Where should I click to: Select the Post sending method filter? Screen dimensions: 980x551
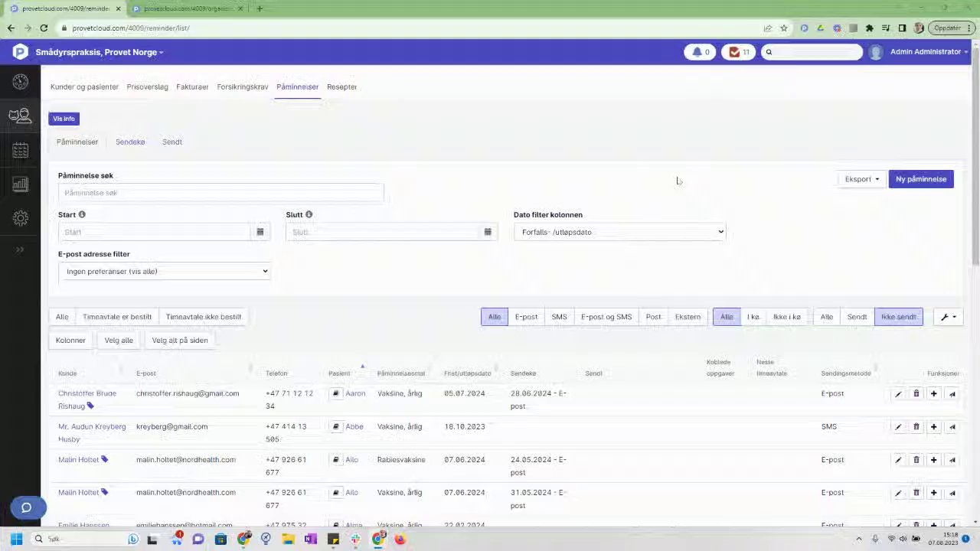(653, 317)
